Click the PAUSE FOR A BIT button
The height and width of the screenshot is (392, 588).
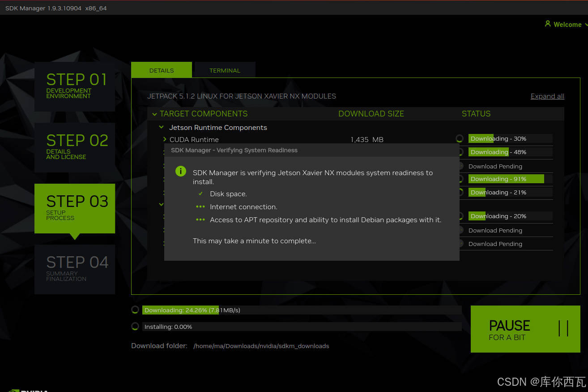525,329
